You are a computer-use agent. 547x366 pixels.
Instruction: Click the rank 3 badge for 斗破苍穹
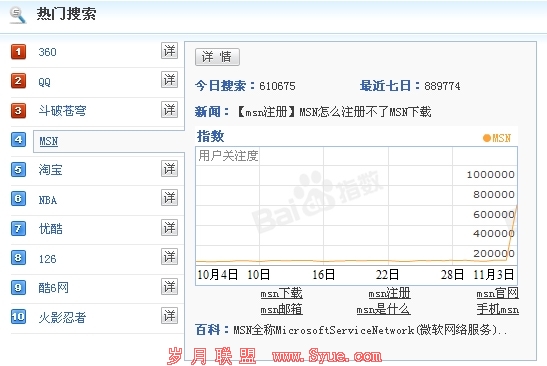[18, 111]
